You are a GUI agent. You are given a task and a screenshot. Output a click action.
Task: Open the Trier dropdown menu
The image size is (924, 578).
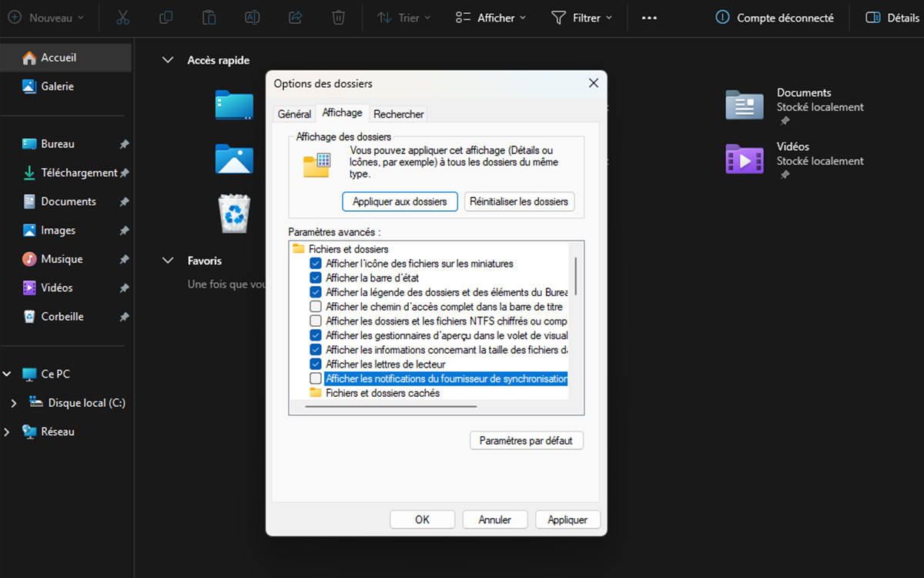tap(404, 18)
